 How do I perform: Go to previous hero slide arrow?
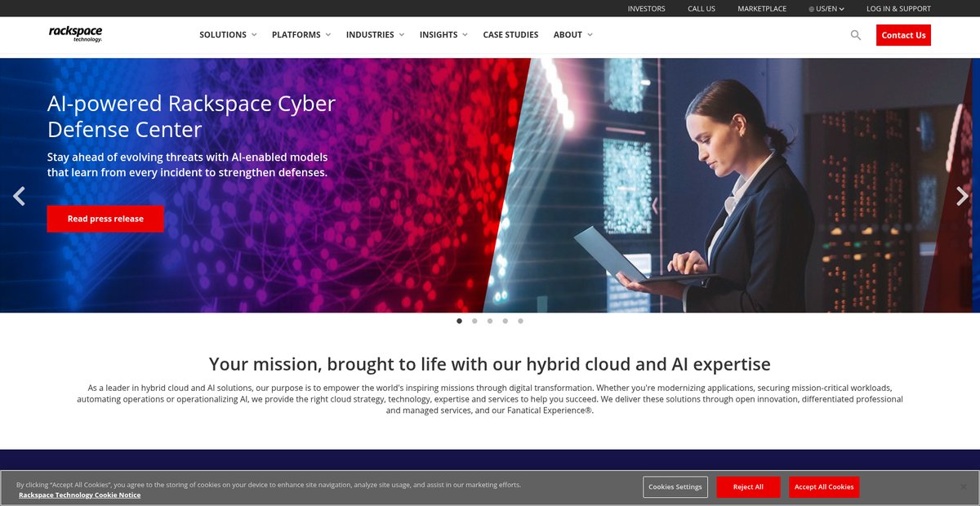coord(19,196)
